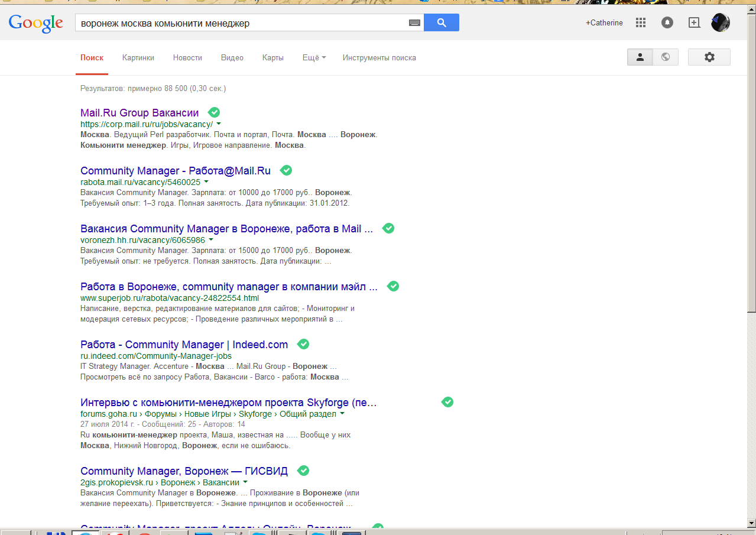
Task: Open the notifications bell
Action: click(667, 22)
